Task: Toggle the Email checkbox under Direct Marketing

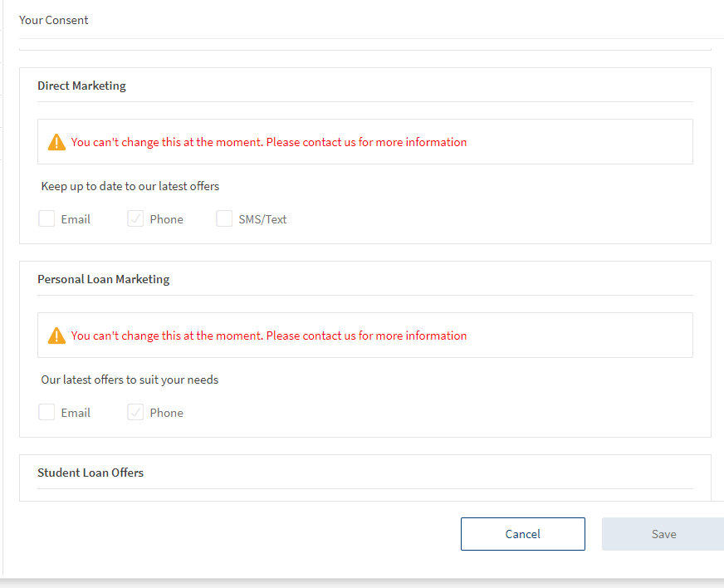Action: coord(47,219)
